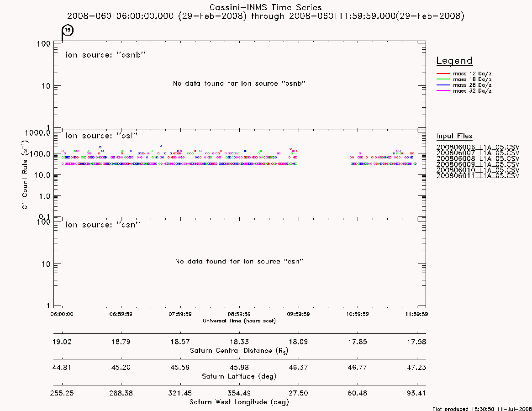The height and width of the screenshot is (411, 532).
Task: Click the distance value 19.02
Action: (x=62, y=342)
